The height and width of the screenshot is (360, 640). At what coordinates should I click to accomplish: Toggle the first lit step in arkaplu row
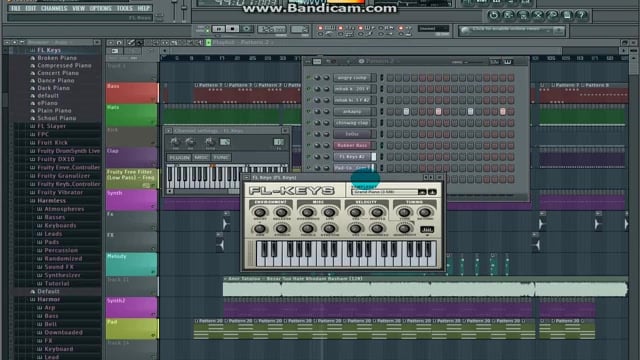(406, 111)
